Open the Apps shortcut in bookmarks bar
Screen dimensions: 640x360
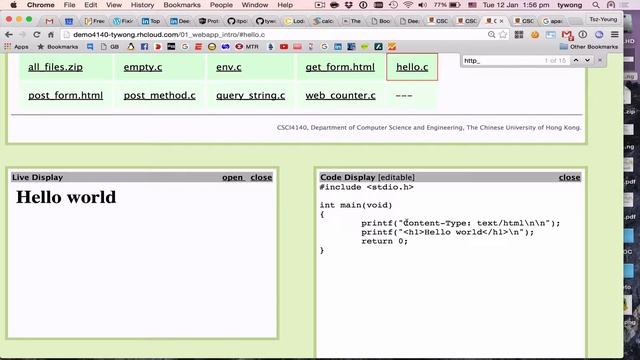[16, 47]
